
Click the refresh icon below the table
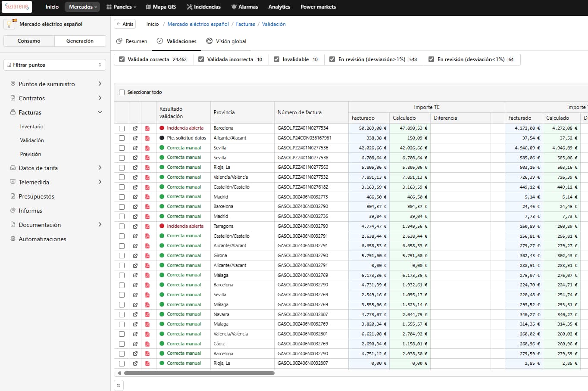point(119,385)
